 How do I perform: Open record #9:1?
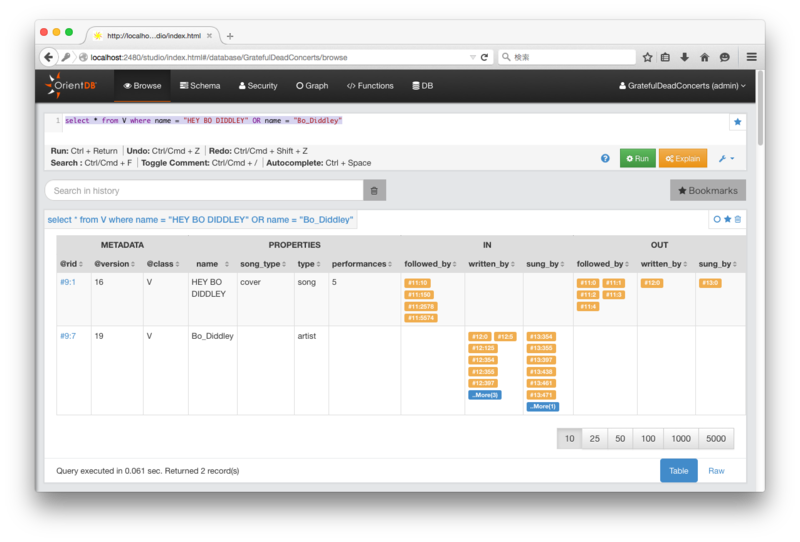point(68,282)
